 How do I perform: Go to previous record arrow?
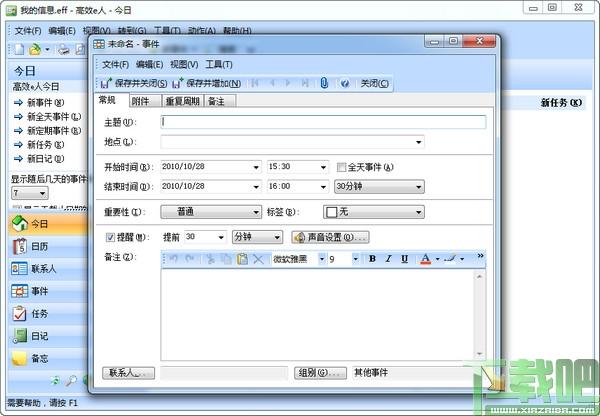[272, 83]
